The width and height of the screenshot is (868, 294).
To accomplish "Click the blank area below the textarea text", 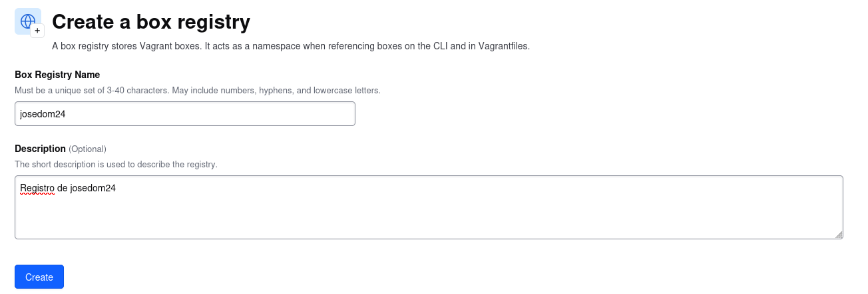I will pos(429,217).
